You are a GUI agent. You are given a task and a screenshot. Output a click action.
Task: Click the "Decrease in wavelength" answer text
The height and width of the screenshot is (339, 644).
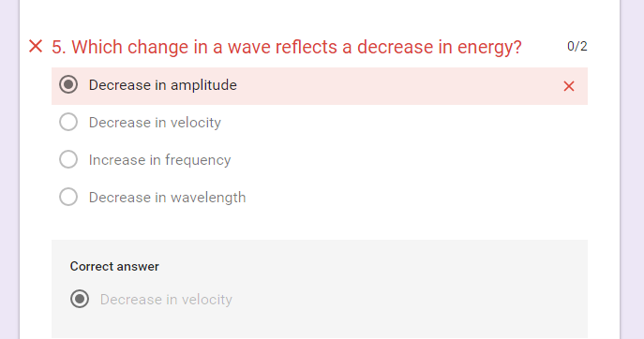tap(167, 198)
